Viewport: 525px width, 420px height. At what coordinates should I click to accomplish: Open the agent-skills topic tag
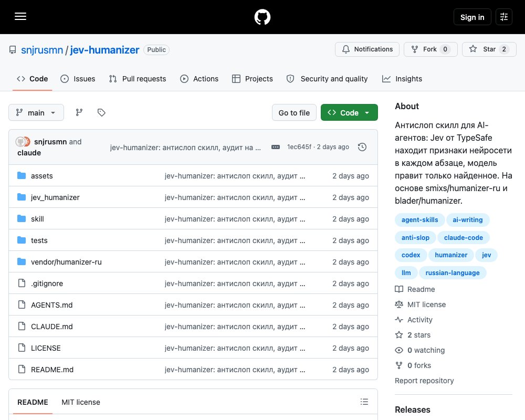click(419, 220)
